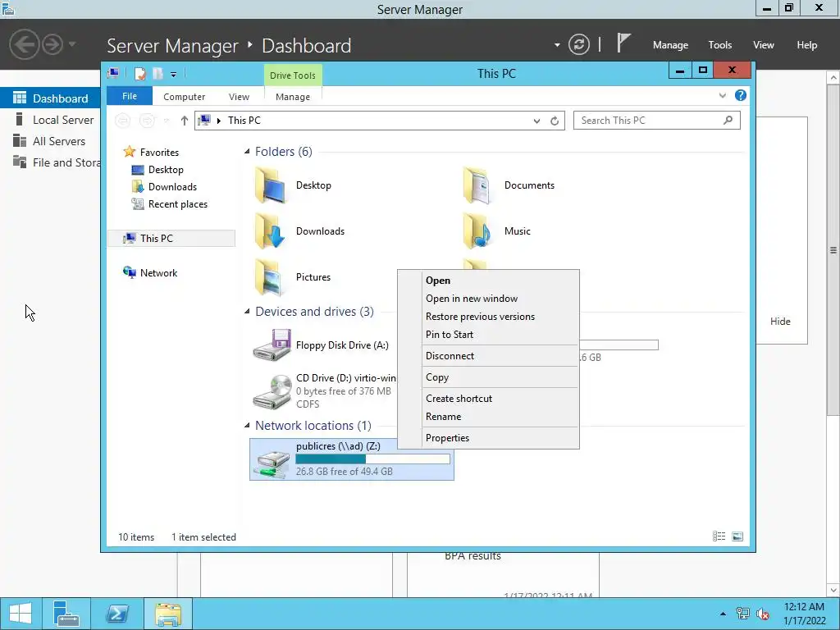This screenshot has height=630, width=840.
Task: Refresh the This PC address bar
Action: (x=555, y=121)
